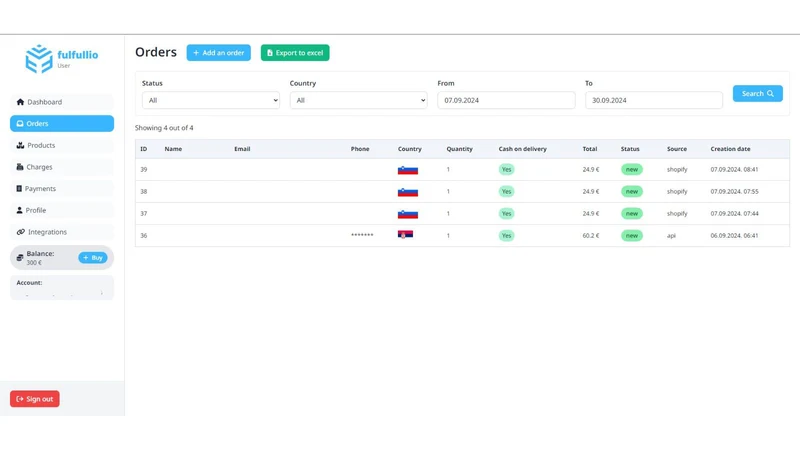The height and width of the screenshot is (450, 800).
Task: Select the Orders menu item
Action: point(62,123)
